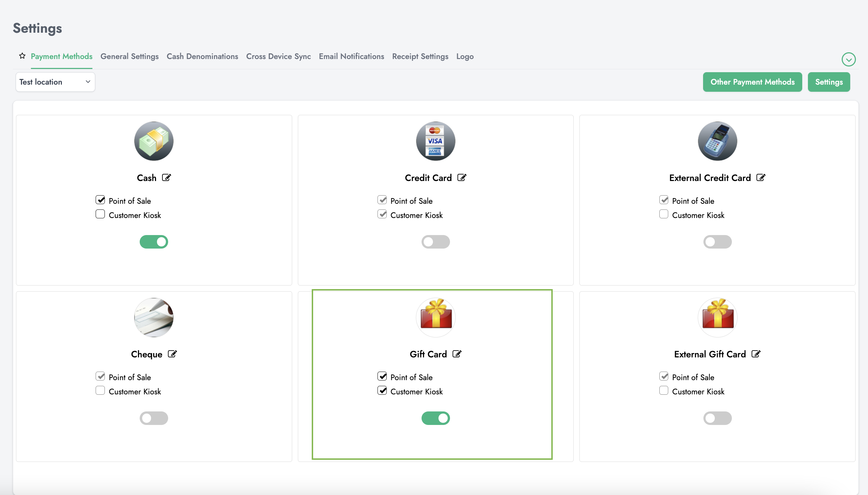Screen dimensions: 868x495
Task: Uncheck Gift Card Point of Sale checkbox
Action: (382, 376)
